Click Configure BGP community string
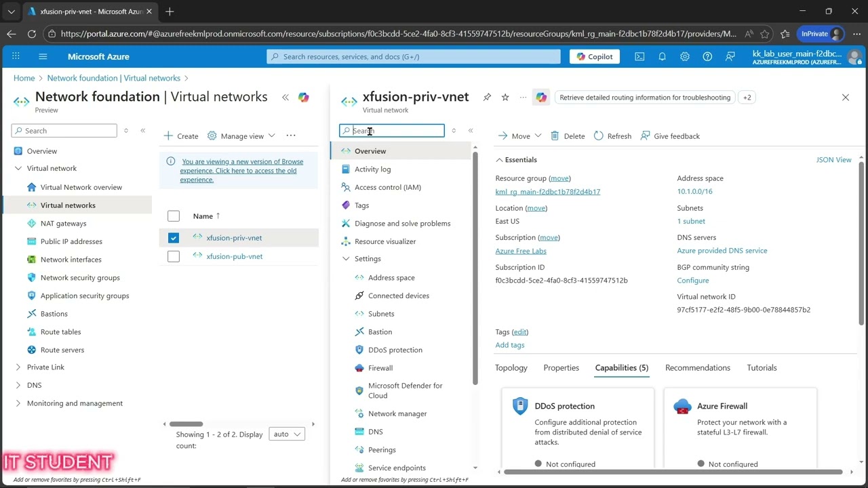Image resolution: width=868 pixels, height=488 pixels. click(x=693, y=281)
